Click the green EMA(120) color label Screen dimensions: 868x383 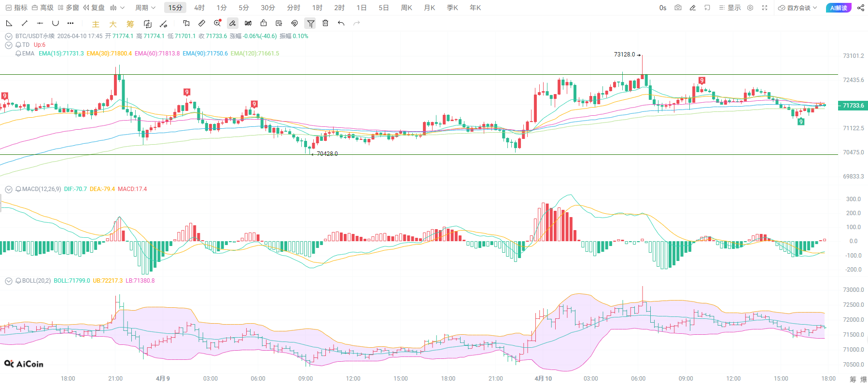(255, 54)
